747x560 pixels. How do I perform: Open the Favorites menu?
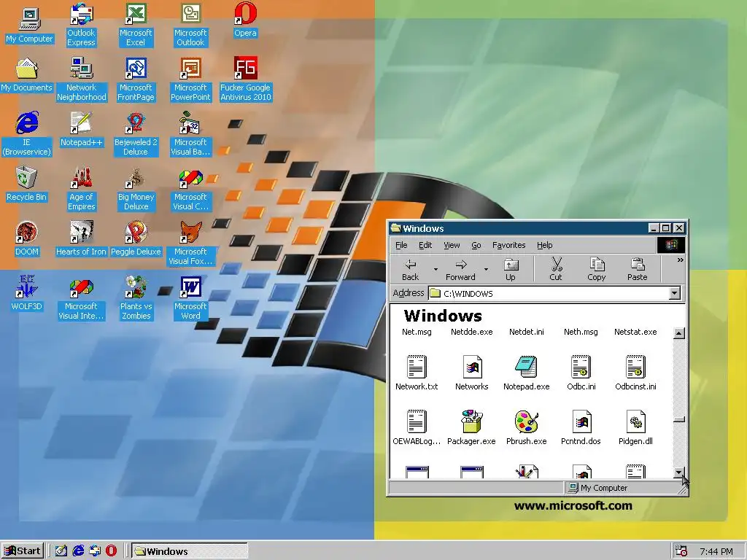click(508, 245)
